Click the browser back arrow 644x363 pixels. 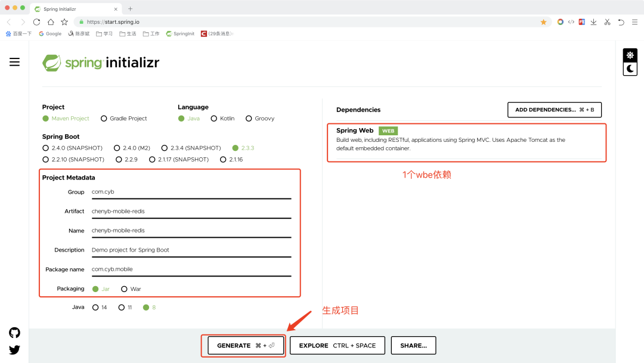[9, 22]
